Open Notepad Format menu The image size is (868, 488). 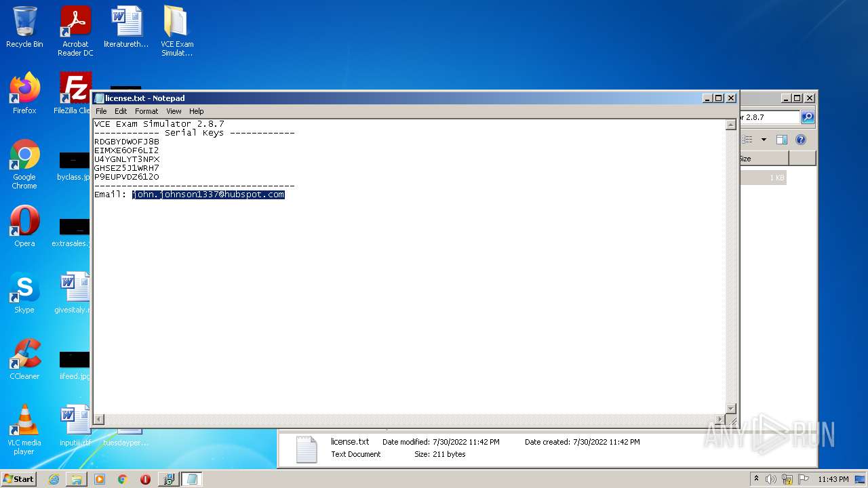146,111
